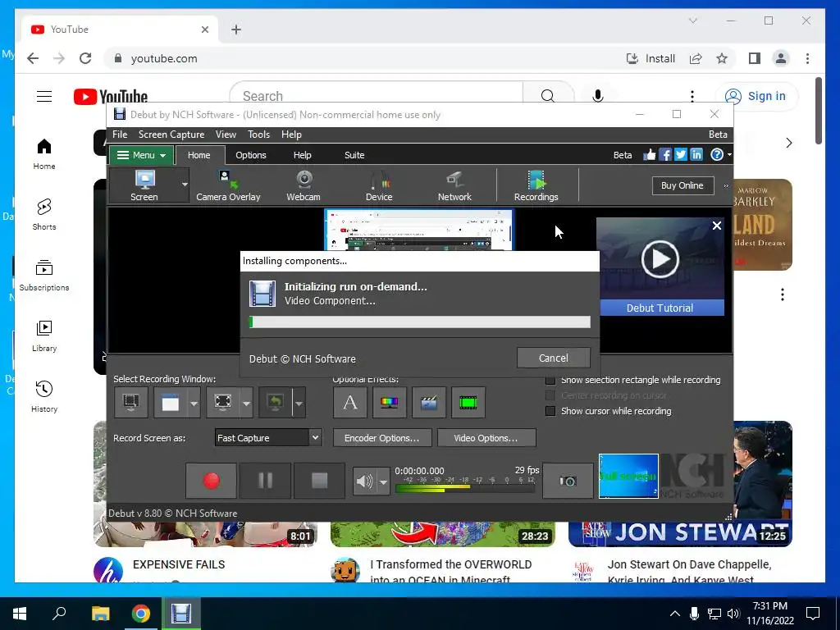Open Shorts in YouTube sidebar
This screenshot has height=630, width=840.
coord(44,214)
